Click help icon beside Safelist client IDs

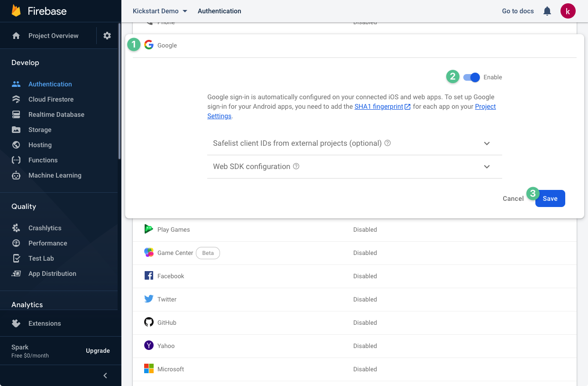tap(387, 143)
